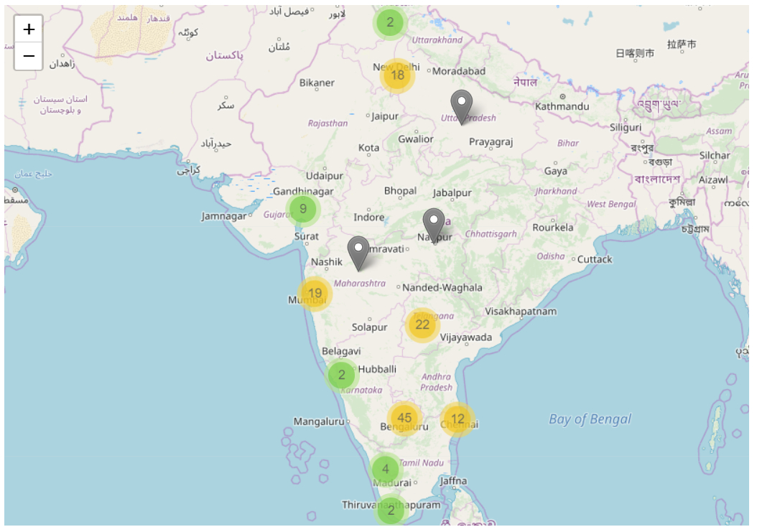Click the cluster marker showing 4 near Madurai
The width and height of the screenshot is (757, 532).
(386, 469)
